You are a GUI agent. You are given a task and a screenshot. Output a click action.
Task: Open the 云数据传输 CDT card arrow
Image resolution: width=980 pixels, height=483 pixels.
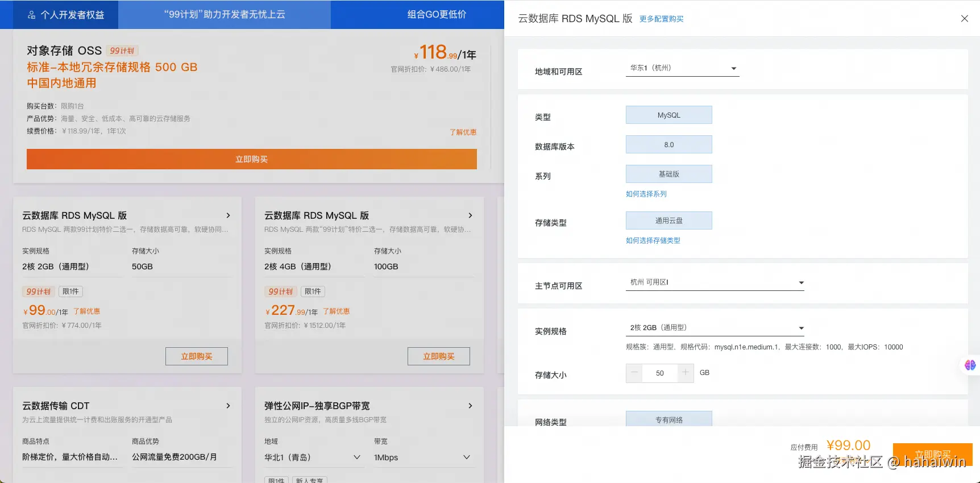click(228, 406)
